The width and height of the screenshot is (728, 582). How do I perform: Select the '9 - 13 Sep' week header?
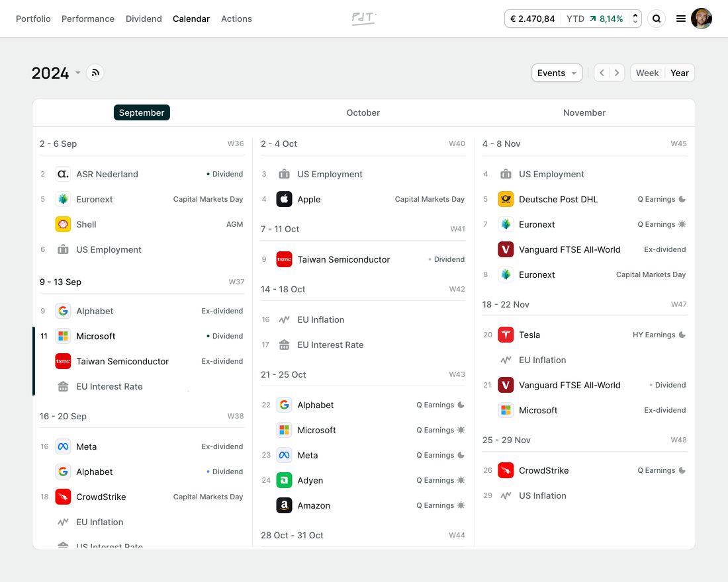[60, 282]
